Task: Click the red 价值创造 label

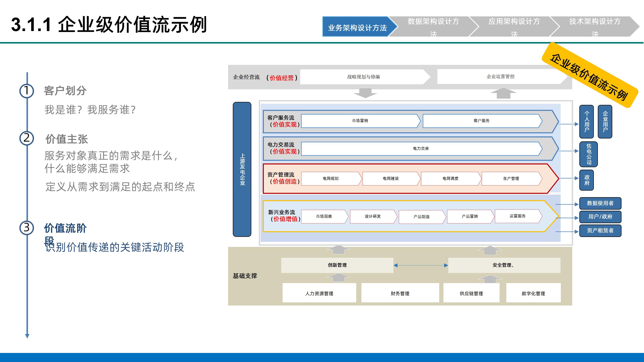Action: click(x=284, y=182)
